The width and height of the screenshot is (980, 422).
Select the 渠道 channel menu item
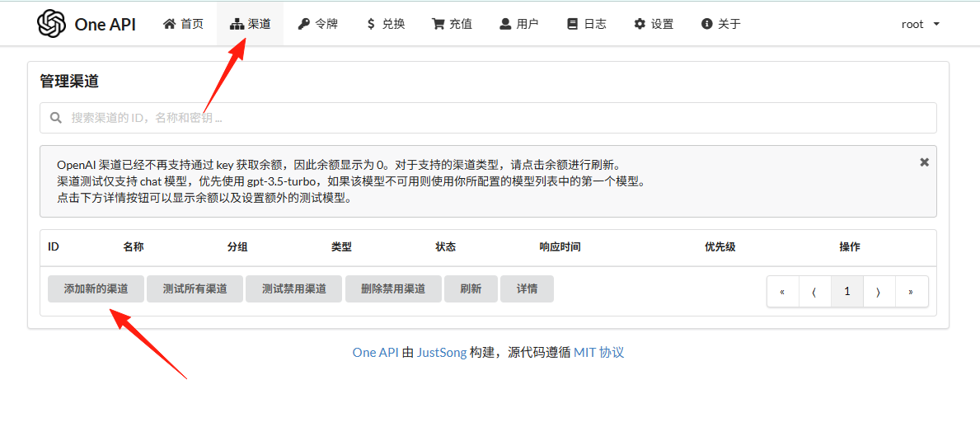click(250, 24)
